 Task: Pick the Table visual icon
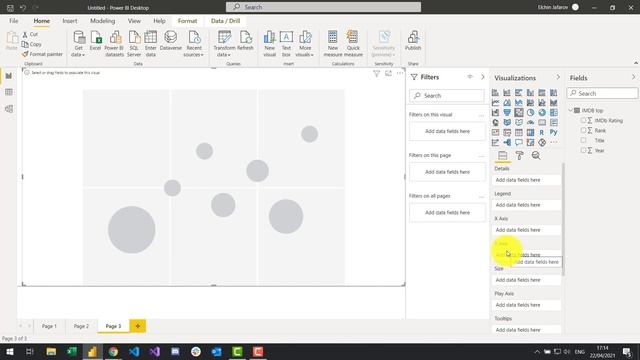(x=519, y=132)
